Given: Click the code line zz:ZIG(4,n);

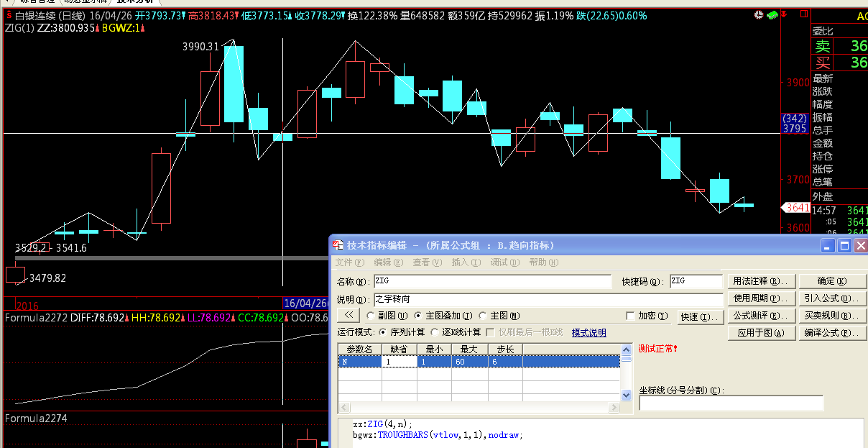Looking at the screenshot, I should (383, 424).
